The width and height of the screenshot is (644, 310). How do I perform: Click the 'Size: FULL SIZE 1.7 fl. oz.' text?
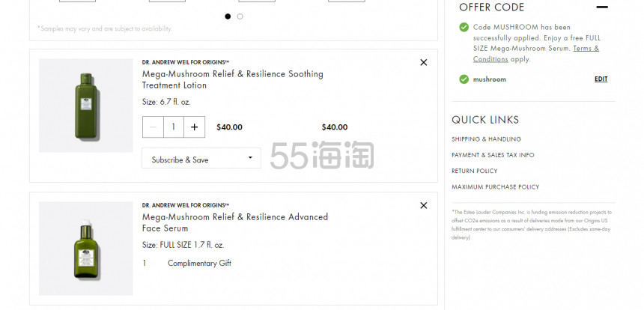click(183, 245)
